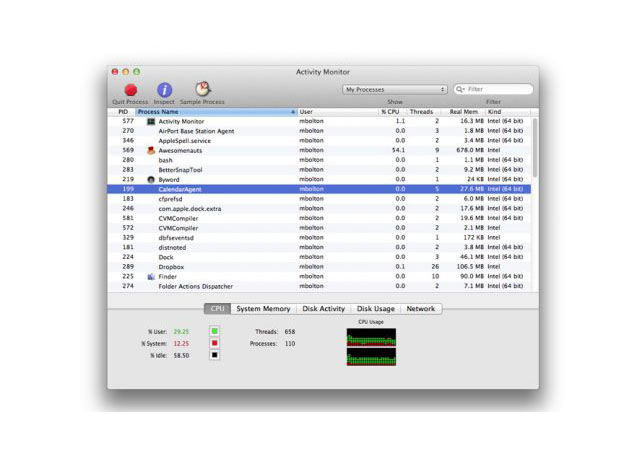
Task: Click the % Idle value 58.50
Action: [181, 356]
